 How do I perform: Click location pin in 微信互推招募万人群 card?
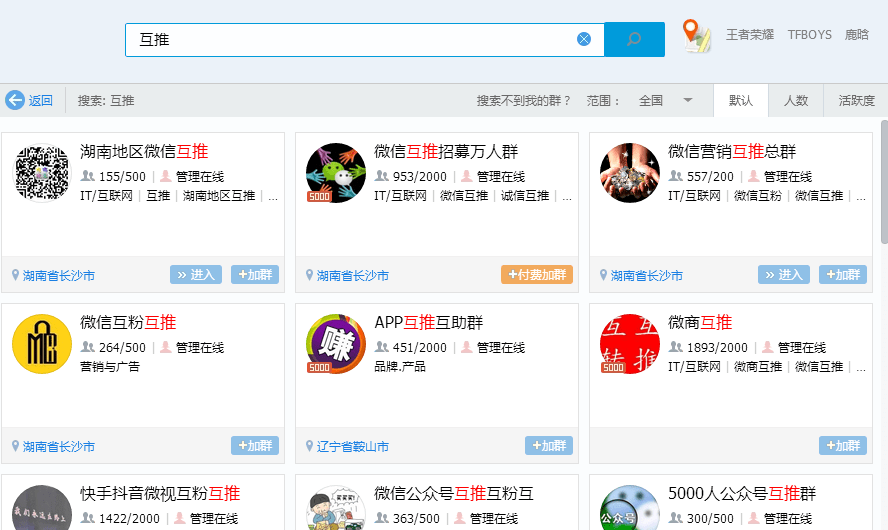click(x=309, y=275)
